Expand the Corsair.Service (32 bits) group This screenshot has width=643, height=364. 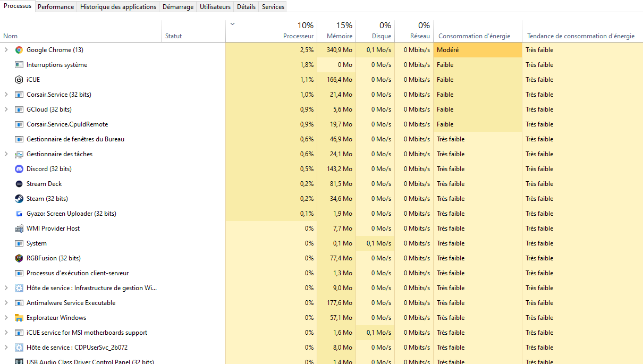pos(6,95)
